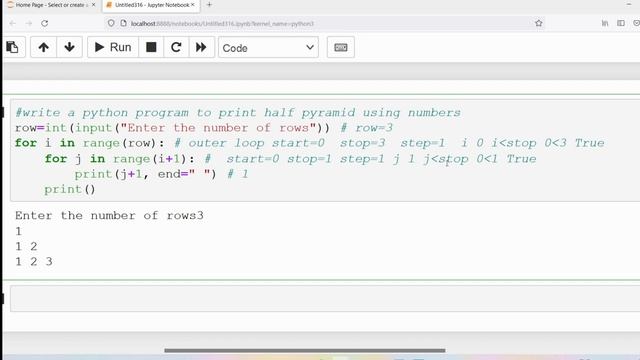
Task: Click the print() code line
Action: (x=70, y=189)
